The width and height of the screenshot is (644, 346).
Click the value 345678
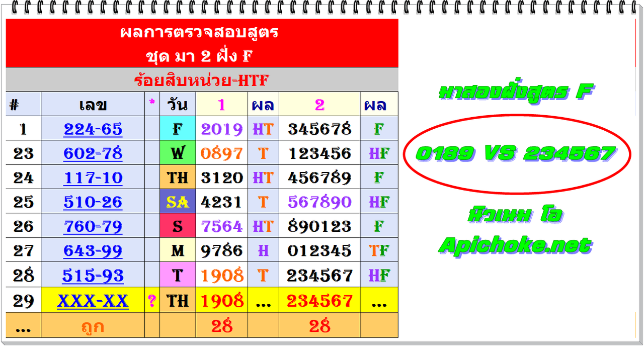pyautogui.click(x=319, y=129)
